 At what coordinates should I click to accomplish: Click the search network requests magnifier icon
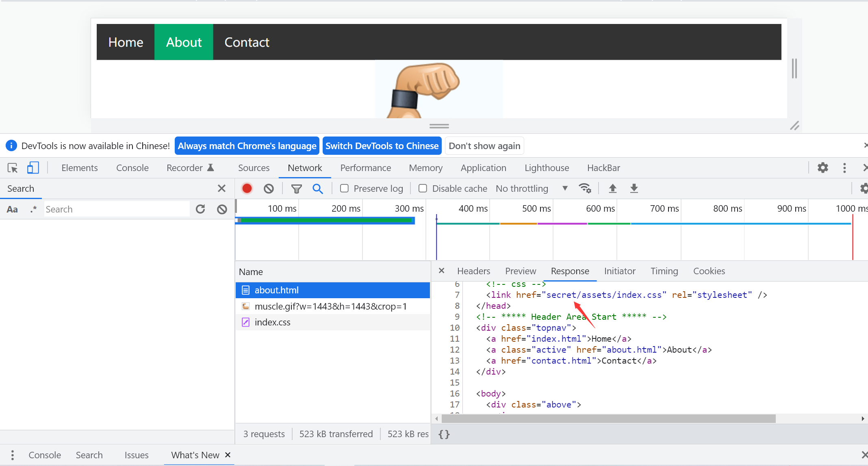(x=318, y=188)
